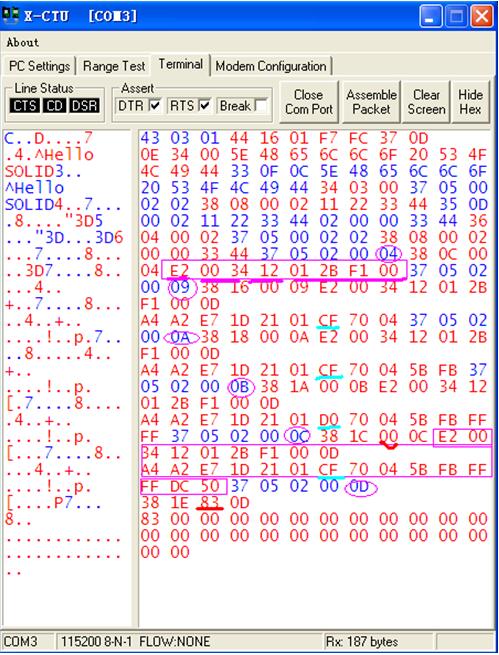The width and height of the screenshot is (499, 655).
Task: Open the About menu
Action: tap(23, 42)
